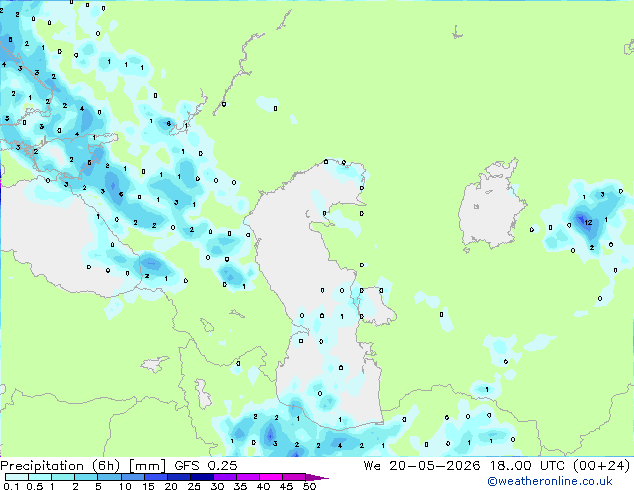Click the '18..00 UTC' time text
The height and width of the screenshot is (490, 634).
pyautogui.click(x=526, y=466)
